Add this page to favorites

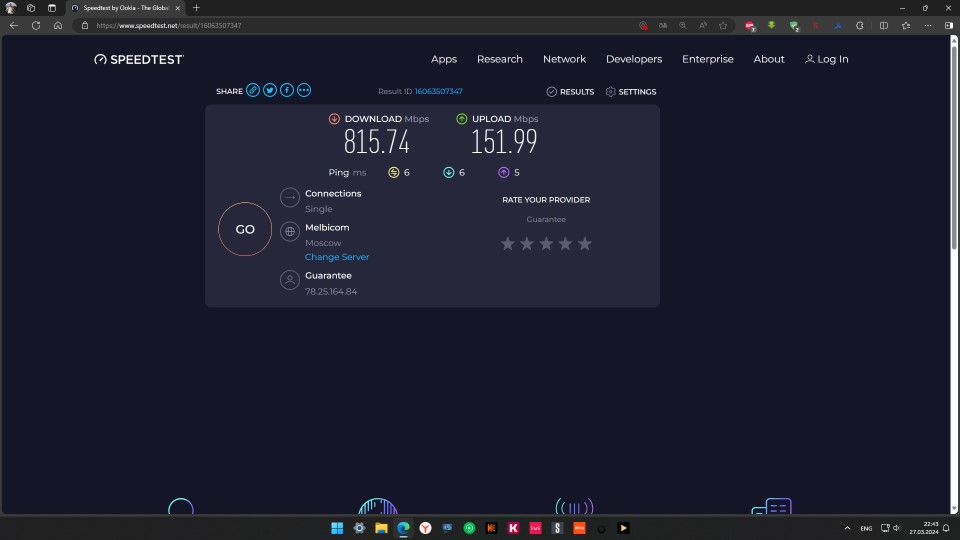(x=723, y=26)
